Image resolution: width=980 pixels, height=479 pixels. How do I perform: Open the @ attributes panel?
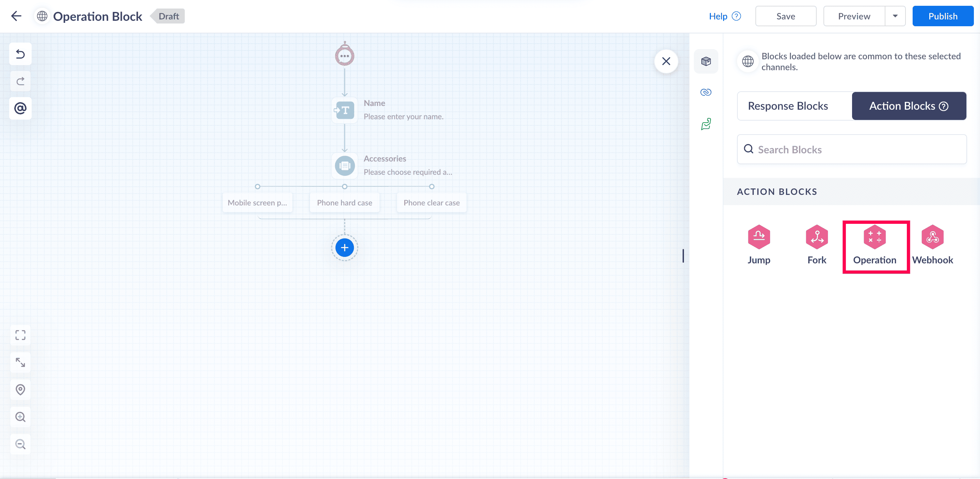(20, 109)
